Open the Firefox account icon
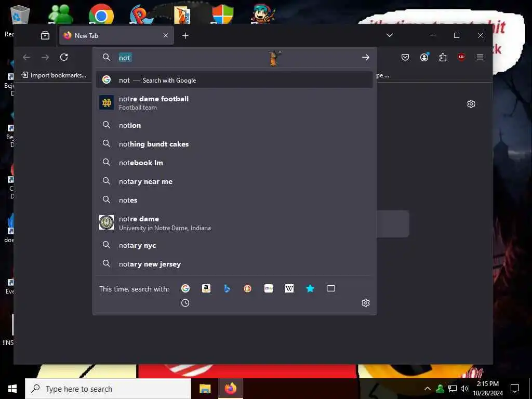The height and width of the screenshot is (399, 532). click(x=424, y=57)
